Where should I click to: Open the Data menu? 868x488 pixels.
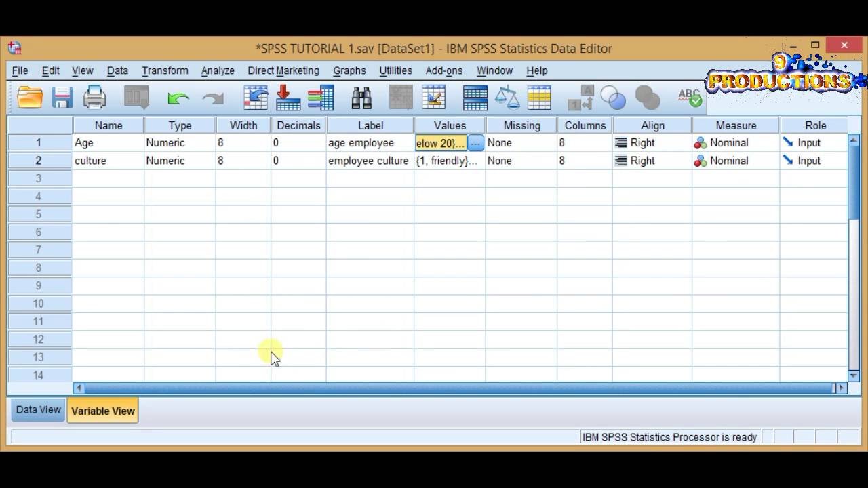coord(117,70)
